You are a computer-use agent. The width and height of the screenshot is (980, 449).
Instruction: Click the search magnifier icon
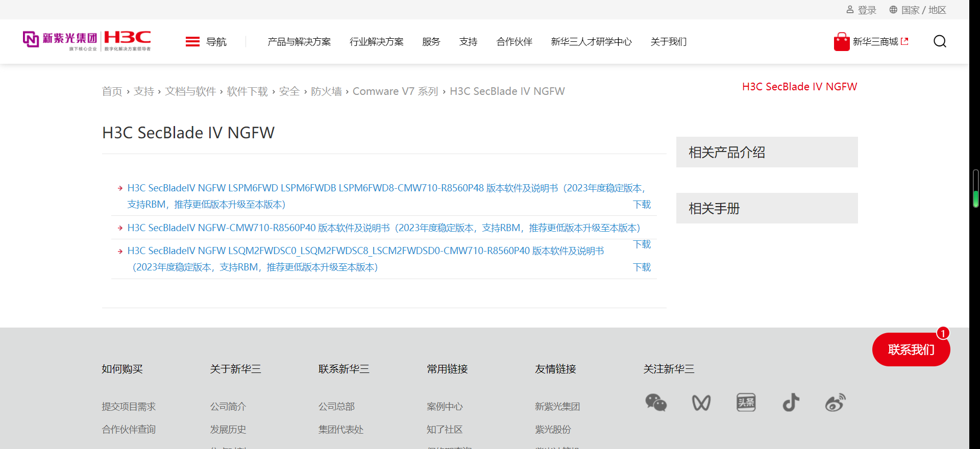(x=940, y=41)
